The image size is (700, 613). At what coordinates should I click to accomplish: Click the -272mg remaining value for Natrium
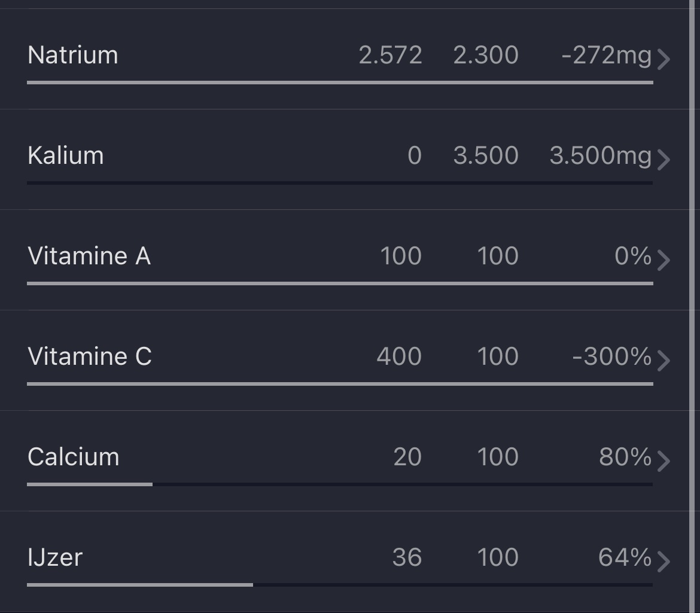[606, 55]
